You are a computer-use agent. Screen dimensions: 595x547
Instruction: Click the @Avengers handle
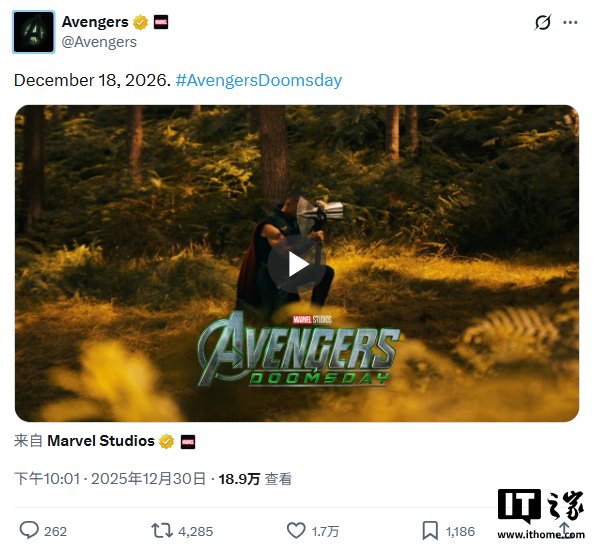tap(99, 42)
